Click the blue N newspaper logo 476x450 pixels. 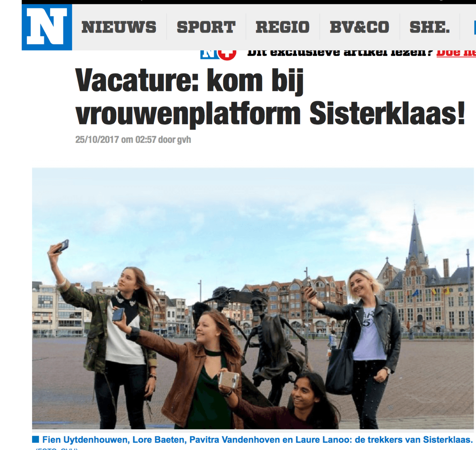click(x=47, y=27)
